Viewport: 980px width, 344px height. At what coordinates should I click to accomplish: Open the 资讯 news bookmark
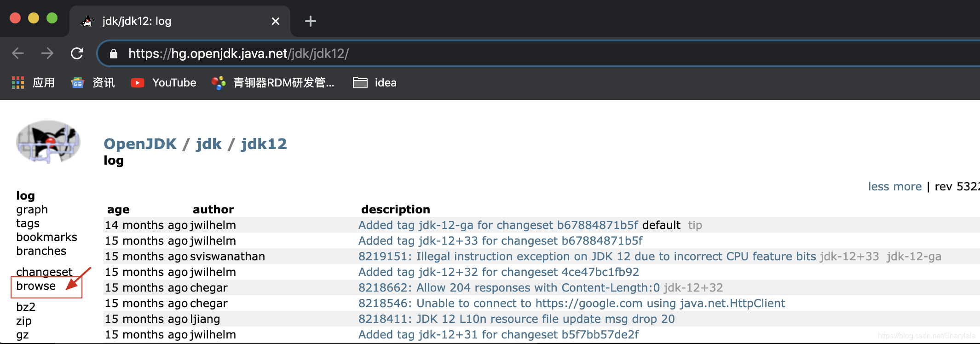click(93, 83)
